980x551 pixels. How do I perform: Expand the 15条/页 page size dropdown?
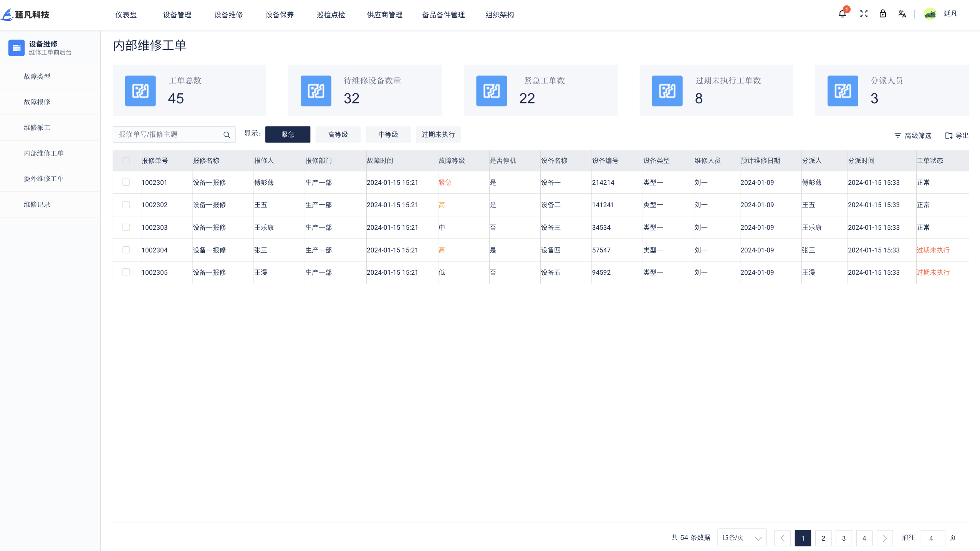742,538
